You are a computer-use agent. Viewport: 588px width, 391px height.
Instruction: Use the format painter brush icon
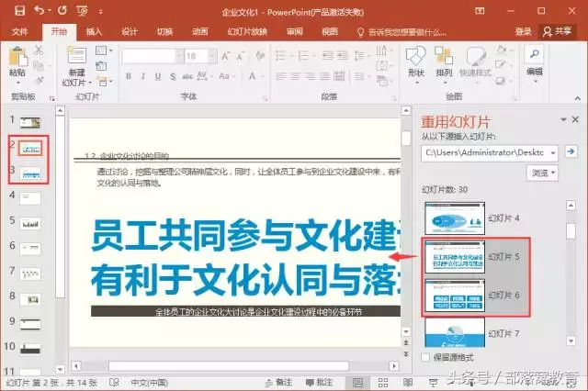point(39,80)
